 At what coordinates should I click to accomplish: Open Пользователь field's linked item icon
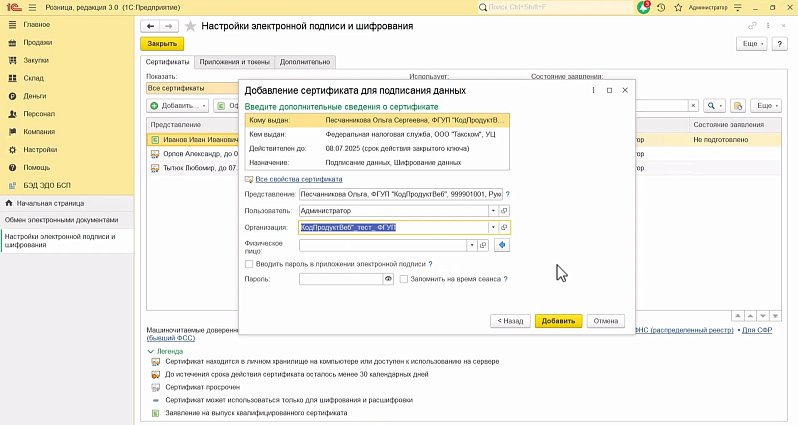tap(504, 211)
